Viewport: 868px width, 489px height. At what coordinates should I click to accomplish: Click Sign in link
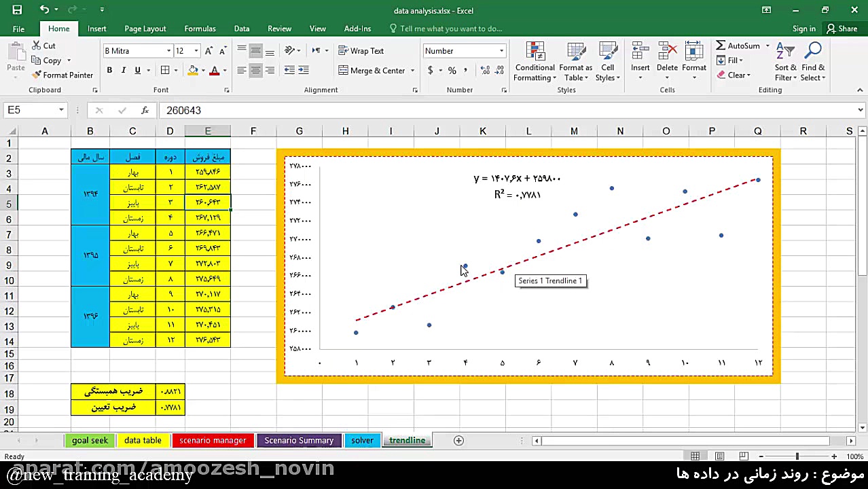click(803, 29)
